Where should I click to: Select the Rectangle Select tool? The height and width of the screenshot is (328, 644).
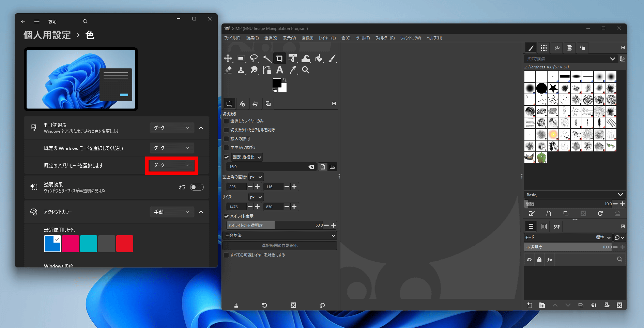coord(241,59)
